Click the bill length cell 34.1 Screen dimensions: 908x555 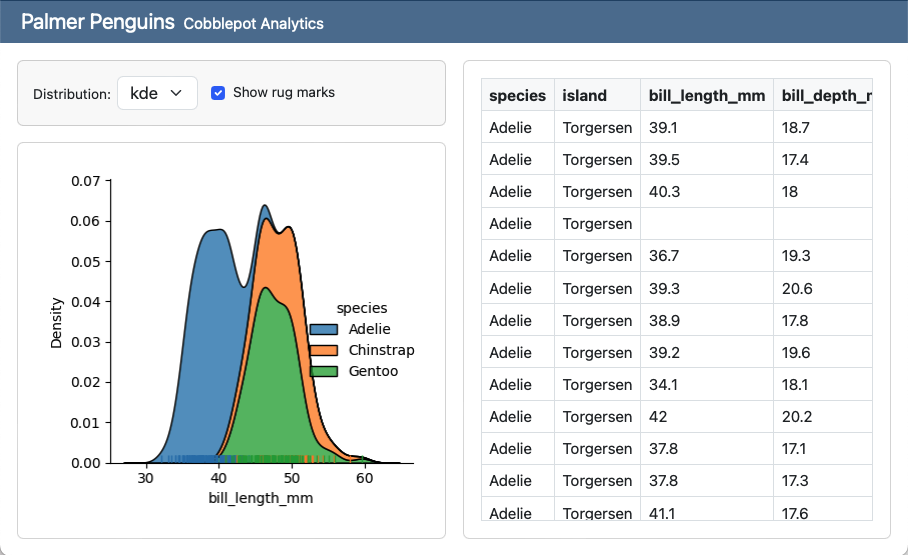[663, 385]
